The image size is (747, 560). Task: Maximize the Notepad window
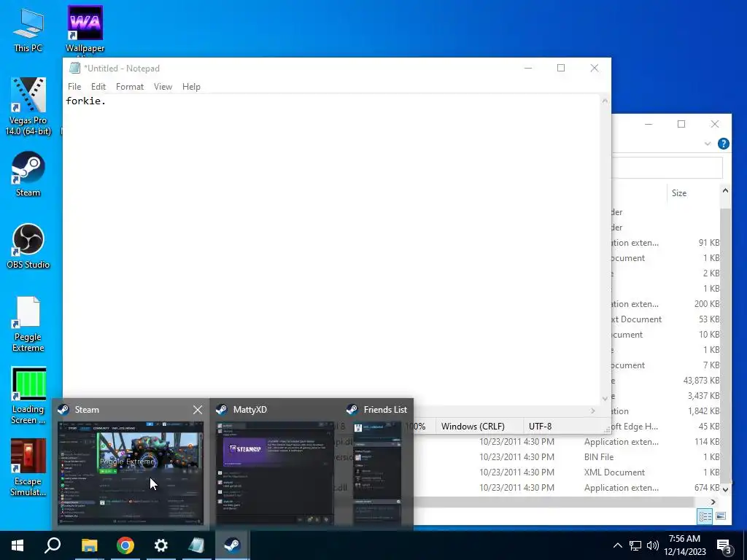point(561,68)
